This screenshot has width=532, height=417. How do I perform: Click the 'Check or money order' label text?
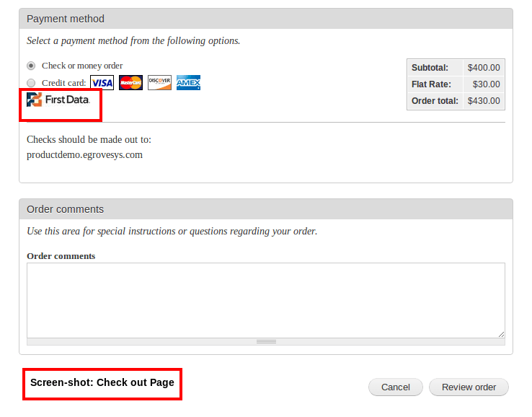point(82,66)
